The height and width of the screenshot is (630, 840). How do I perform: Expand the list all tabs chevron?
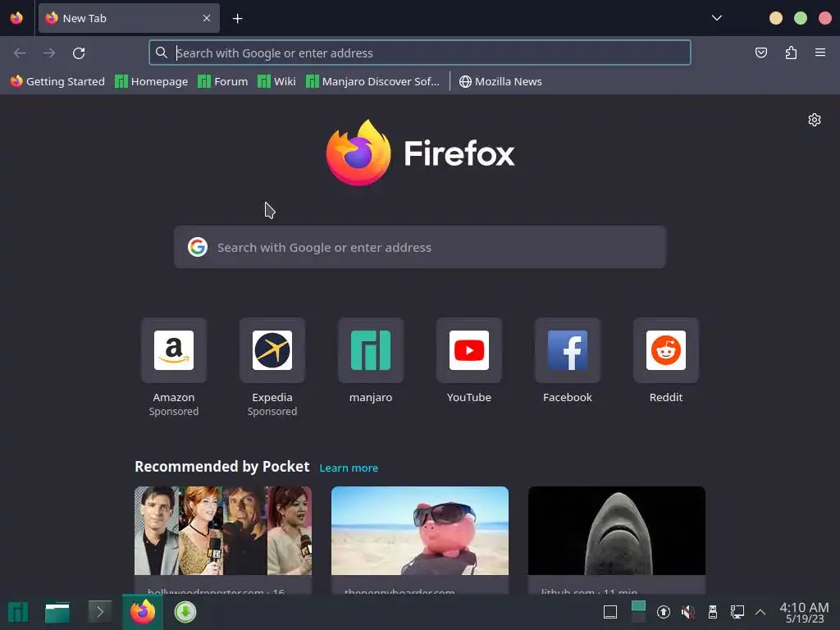point(717,18)
